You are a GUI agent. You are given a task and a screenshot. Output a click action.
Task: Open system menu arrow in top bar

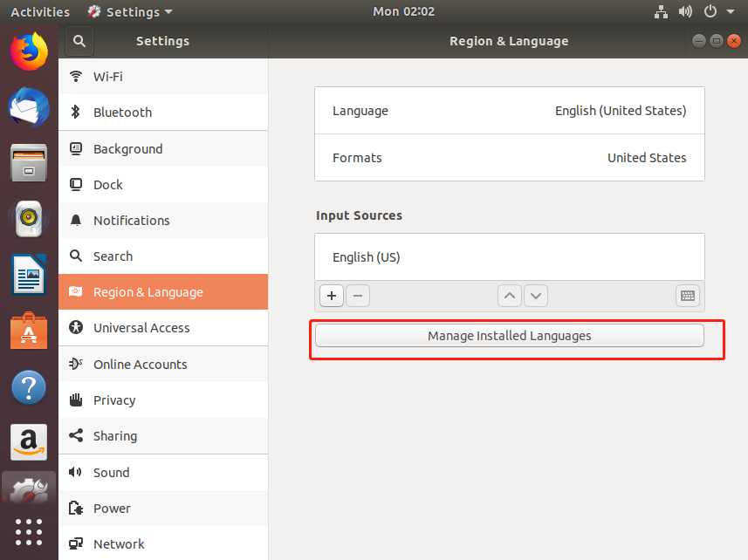[731, 11]
